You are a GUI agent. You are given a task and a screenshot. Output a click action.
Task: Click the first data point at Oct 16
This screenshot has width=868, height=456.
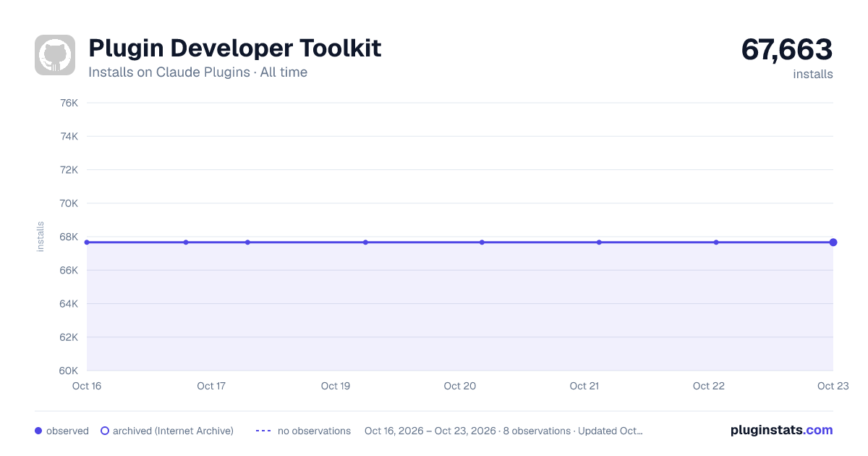pos(87,242)
